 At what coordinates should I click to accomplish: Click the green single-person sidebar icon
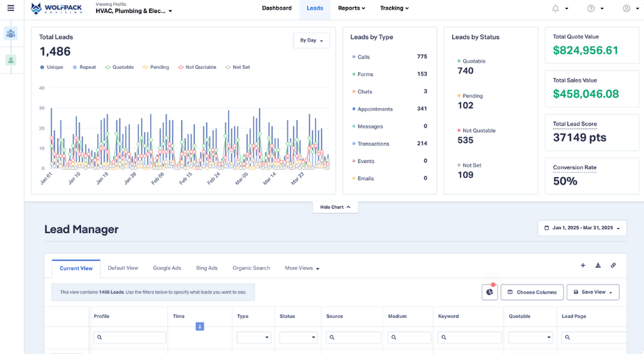pos(11,60)
